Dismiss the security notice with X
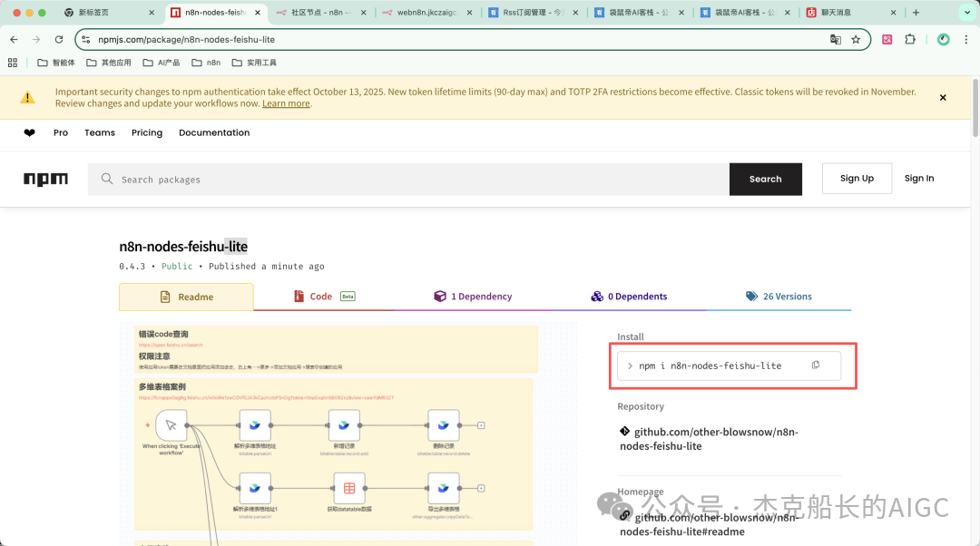 pyautogui.click(x=943, y=97)
